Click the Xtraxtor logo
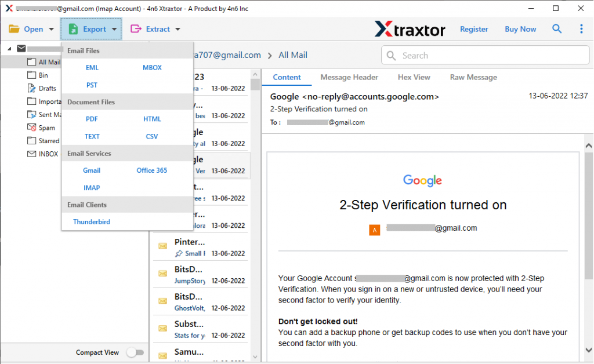 pyautogui.click(x=410, y=28)
